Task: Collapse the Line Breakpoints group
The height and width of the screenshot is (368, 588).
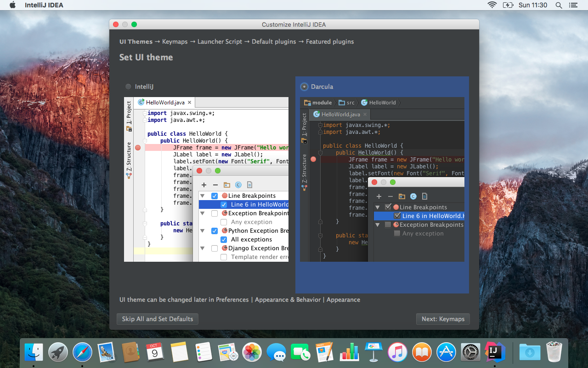Action: tap(202, 195)
